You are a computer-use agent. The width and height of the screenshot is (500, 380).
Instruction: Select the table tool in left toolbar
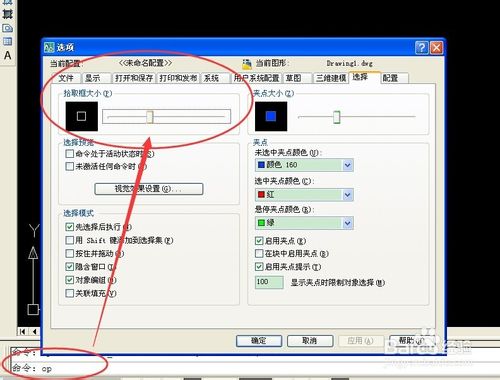(7, 42)
